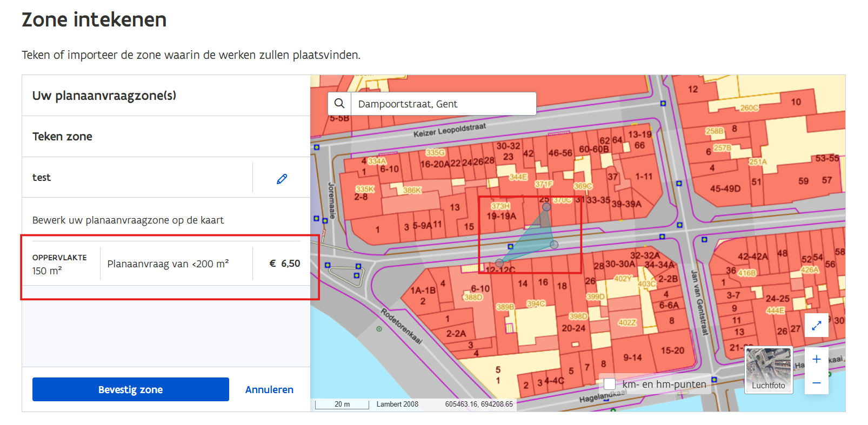Select the bottom-left vertex of the drawn zone
This screenshot has width=868, height=425.
(499, 263)
